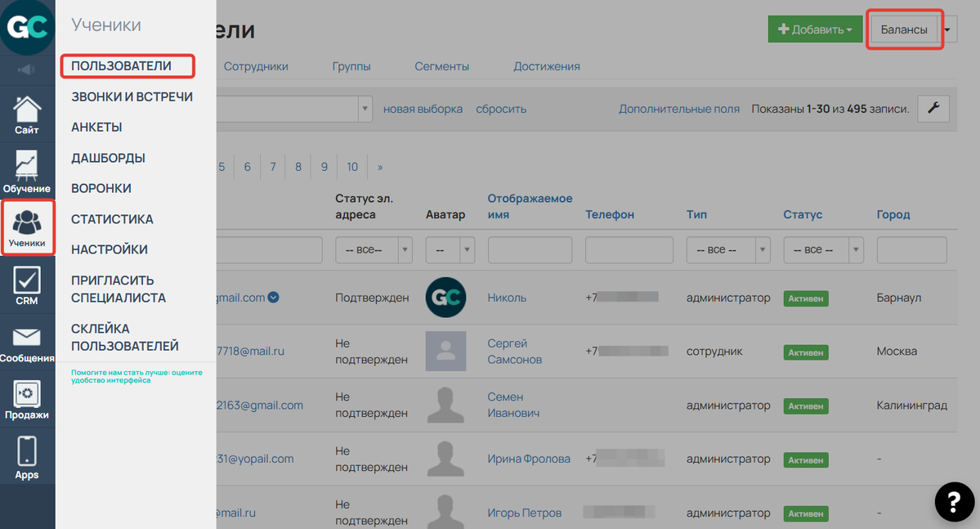Image resolution: width=980 pixels, height=529 pixels.
Task: Click the сбросить link
Action: click(x=501, y=109)
